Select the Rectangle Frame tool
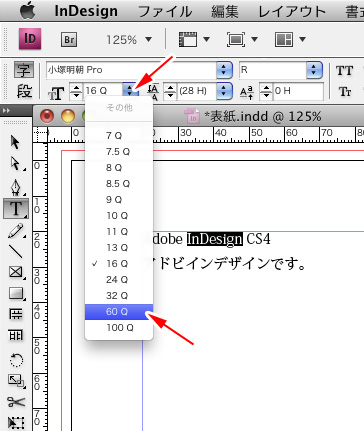 pos(16,272)
